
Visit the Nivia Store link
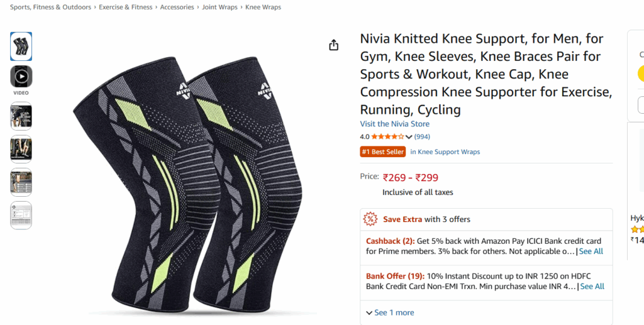coord(394,124)
